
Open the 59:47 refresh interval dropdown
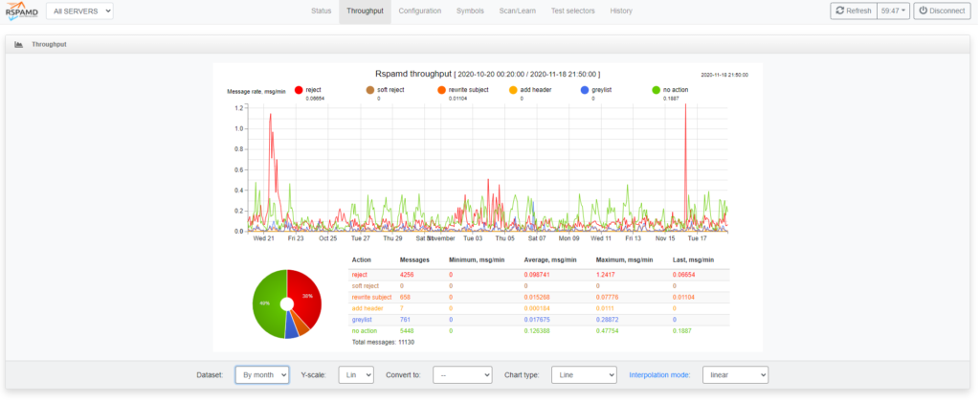[893, 11]
